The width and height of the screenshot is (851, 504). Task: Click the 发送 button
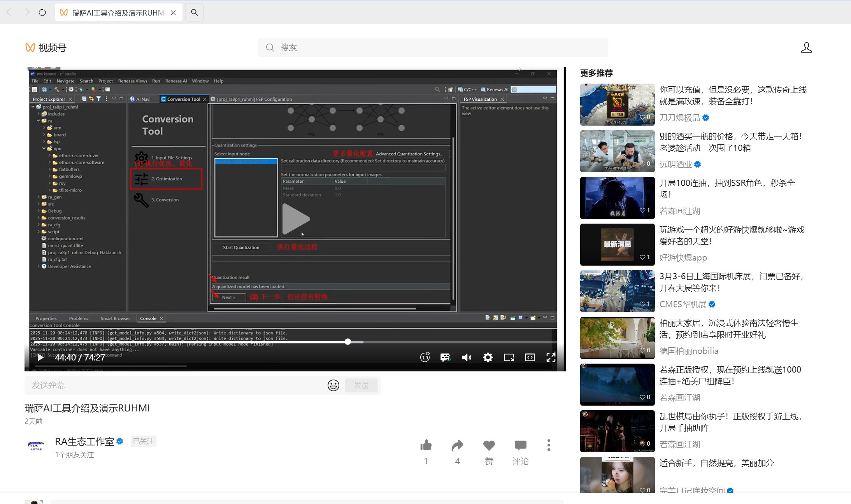pos(361,385)
